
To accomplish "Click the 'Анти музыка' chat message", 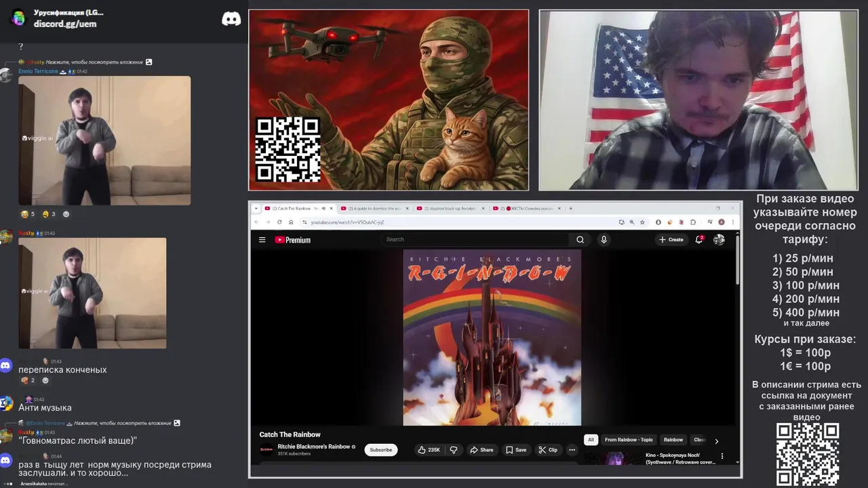I will (45, 408).
